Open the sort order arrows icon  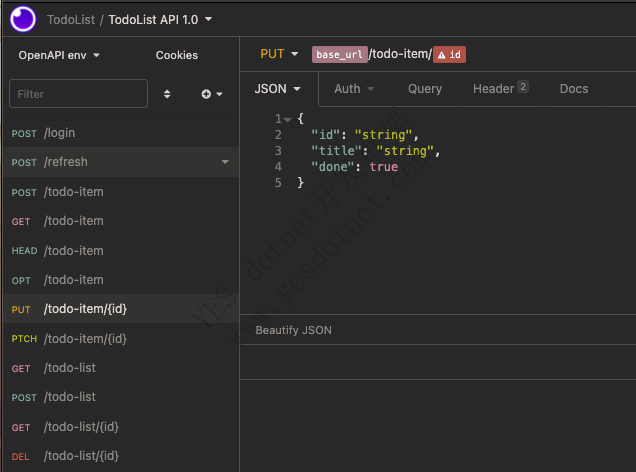tap(167, 94)
